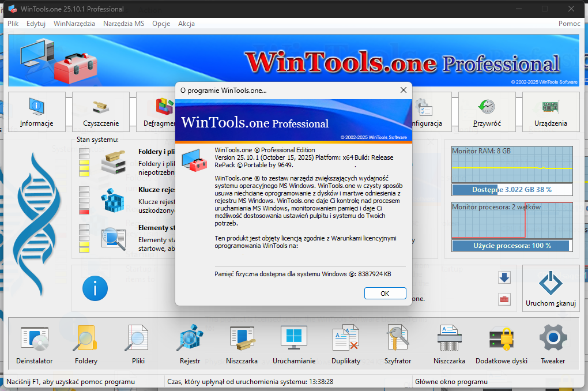The height and width of the screenshot is (391, 588).
Task: Launch the Deinstalator tool
Action: point(35,344)
